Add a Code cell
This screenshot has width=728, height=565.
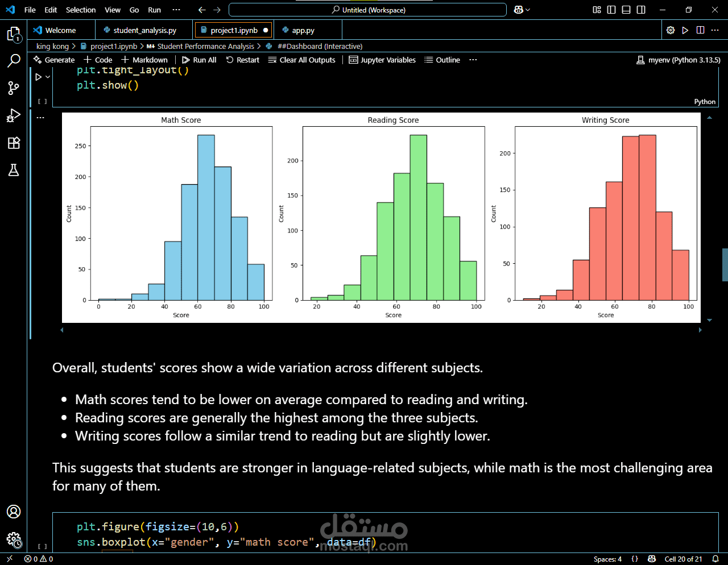tap(98, 60)
